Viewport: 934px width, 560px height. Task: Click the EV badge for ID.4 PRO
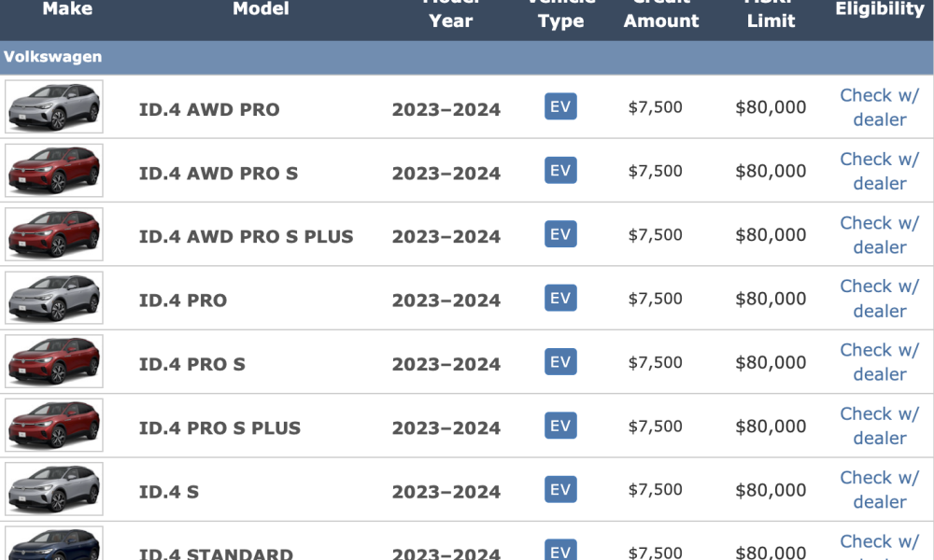coord(560,298)
